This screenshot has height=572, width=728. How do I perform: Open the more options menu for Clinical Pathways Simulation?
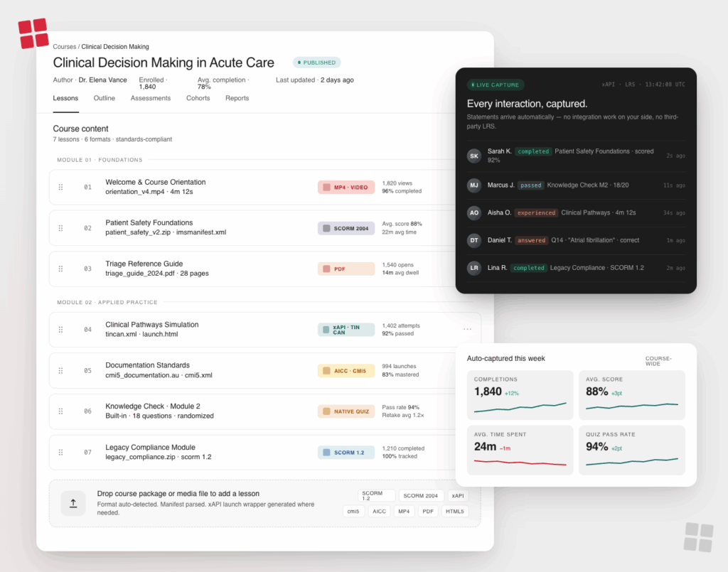point(467,330)
